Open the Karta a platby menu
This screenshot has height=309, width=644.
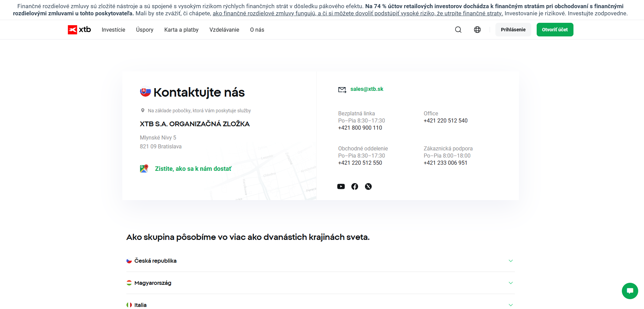point(181,30)
